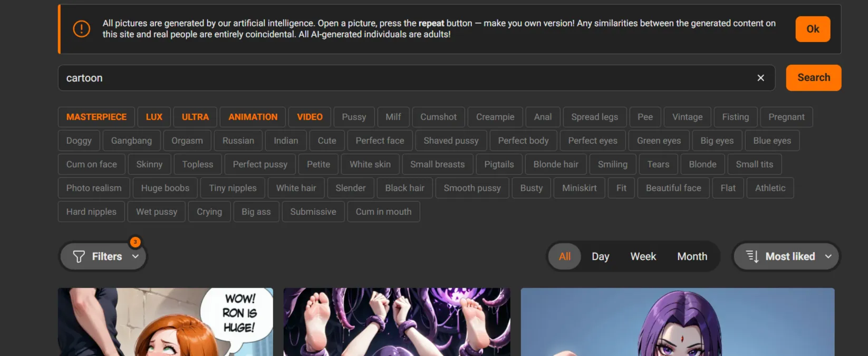Click the Blue eyes tag
The height and width of the screenshot is (356, 868).
(772, 141)
